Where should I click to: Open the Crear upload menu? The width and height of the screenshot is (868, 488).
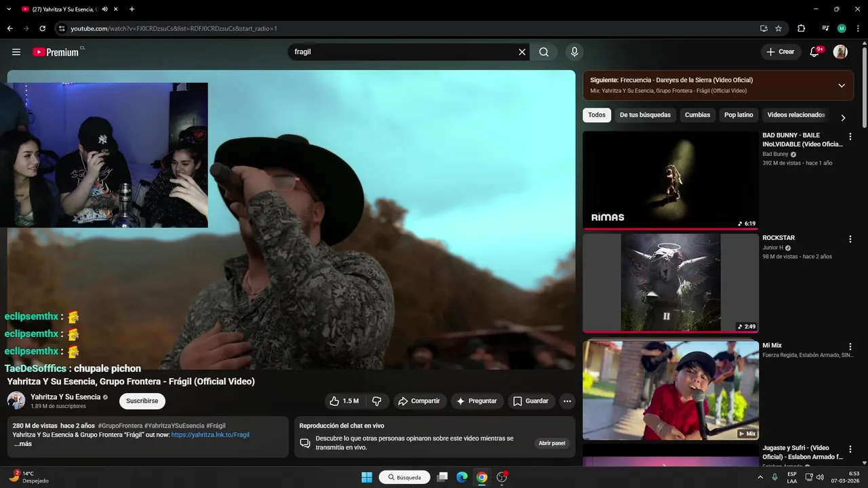click(x=781, y=52)
